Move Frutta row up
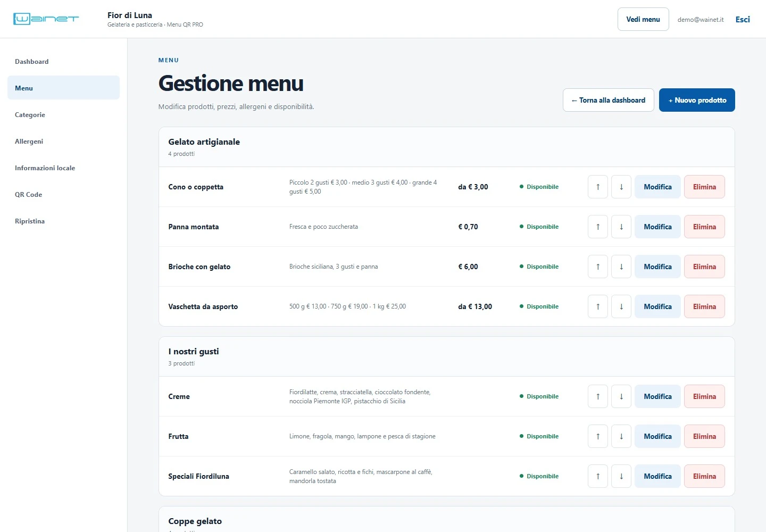Screen dimensions: 766x532 tap(598, 436)
